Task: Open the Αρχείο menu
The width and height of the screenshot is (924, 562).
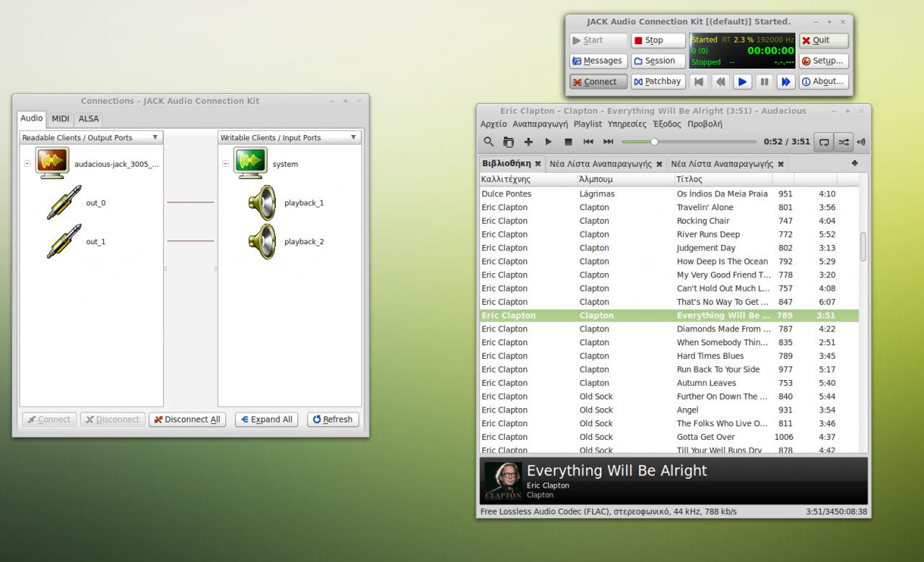Action: [x=494, y=124]
